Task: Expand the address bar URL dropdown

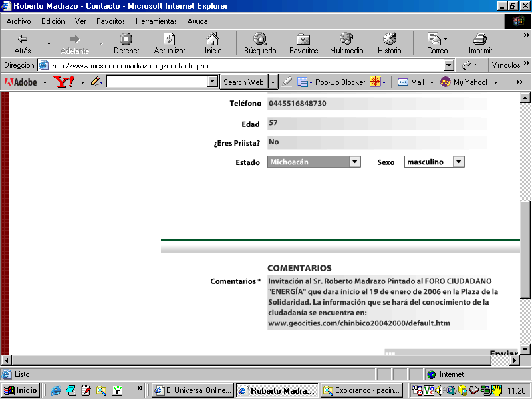Action: (x=448, y=65)
